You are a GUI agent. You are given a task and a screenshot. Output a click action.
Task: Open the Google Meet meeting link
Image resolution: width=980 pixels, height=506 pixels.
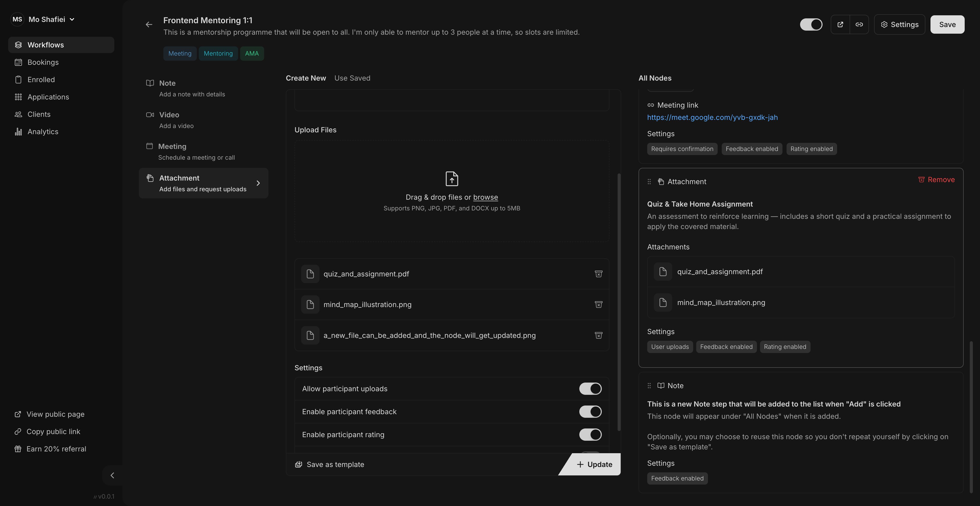tap(712, 118)
